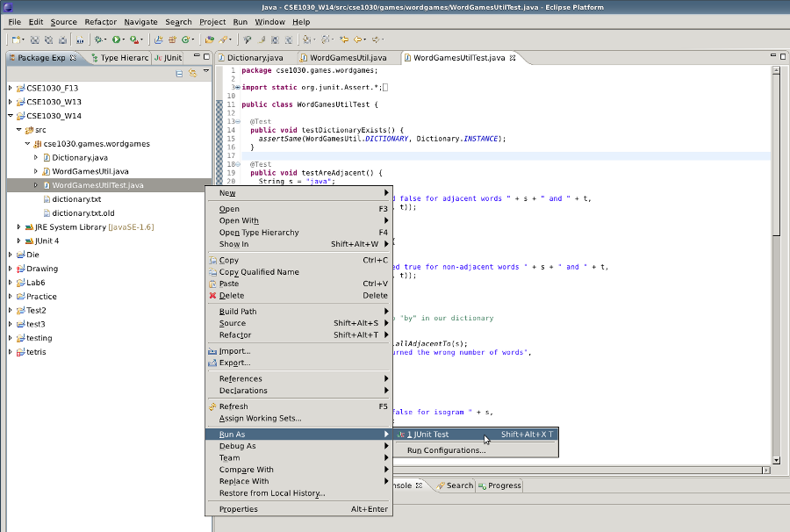This screenshot has height=532, width=790.
Task: Click the New Java Package icon
Action: 172,40
